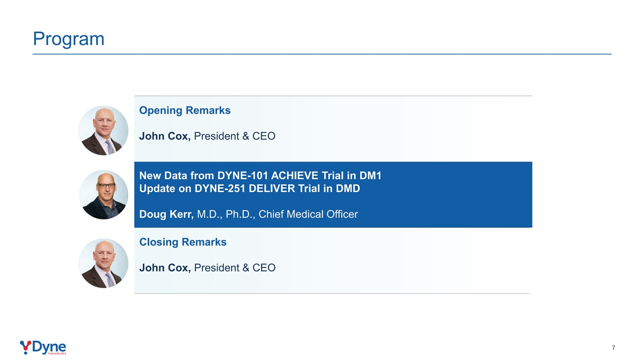Click the word ACHIEVE in the blue box
This screenshot has width=644, height=362.
296,175
